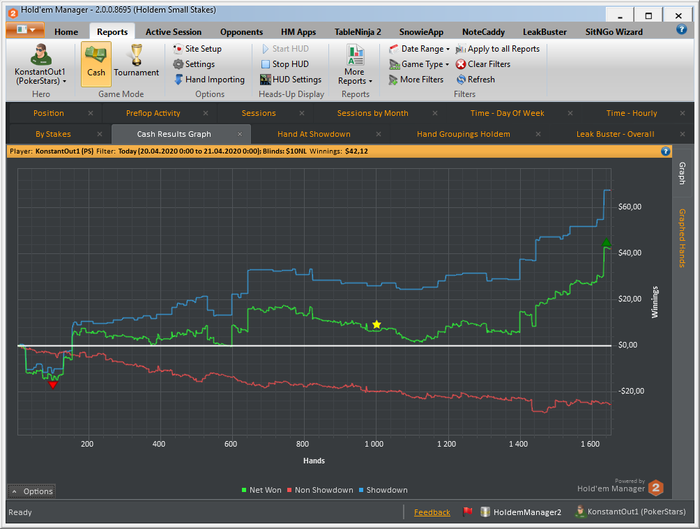Close the Preflop Activity tab
Screen dimensions: 700x529
click(206, 113)
